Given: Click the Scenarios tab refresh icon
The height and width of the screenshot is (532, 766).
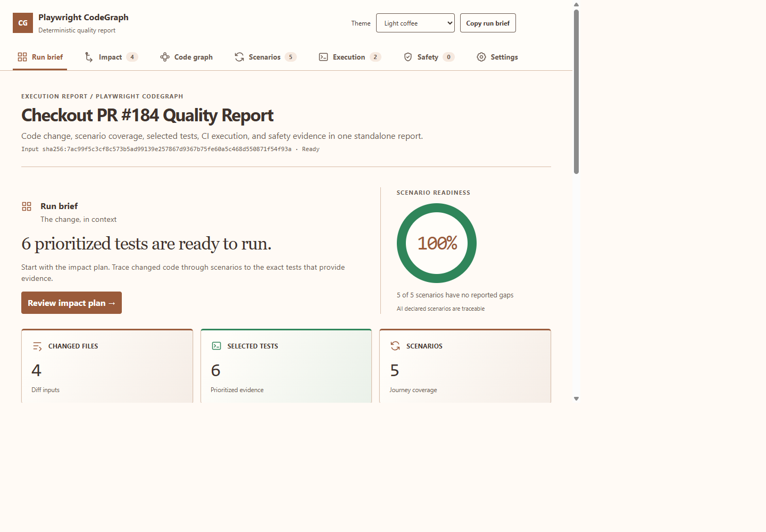Looking at the screenshot, I should point(239,57).
